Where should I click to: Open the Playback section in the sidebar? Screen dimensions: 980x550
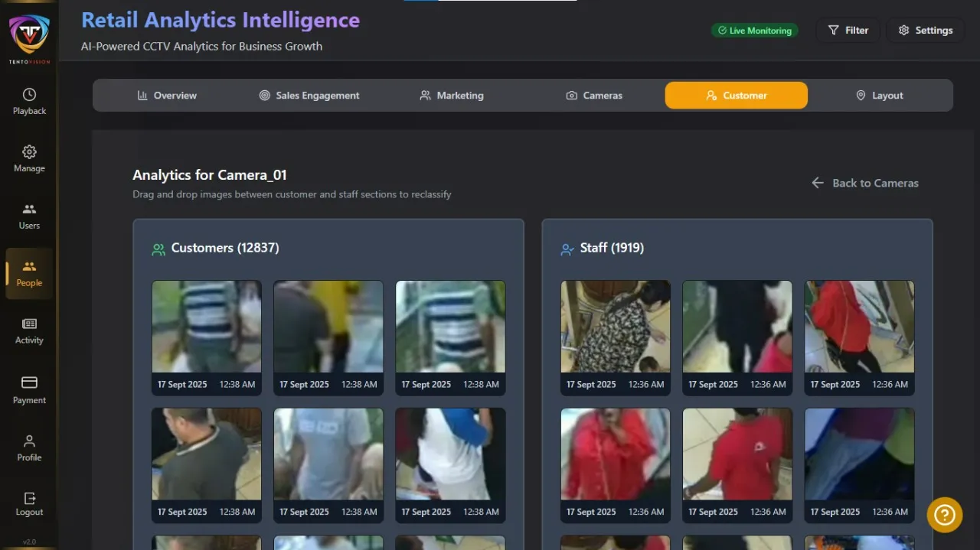28,100
